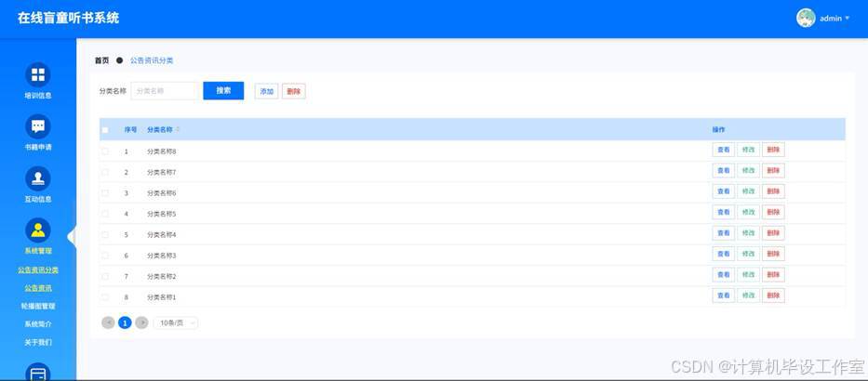Edit the 分类名称5 row with 修改
The height and width of the screenshot is (381, 868).
(x=748, y=213)
